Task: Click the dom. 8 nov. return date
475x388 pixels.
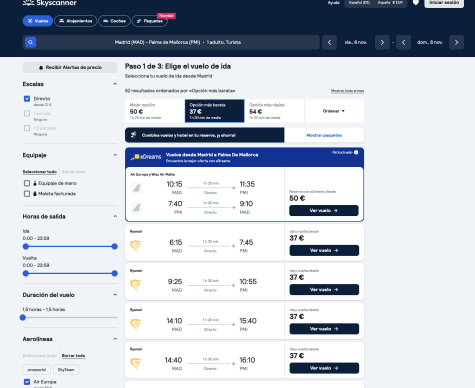Action: pyautogui.click(x=430, y=42)
